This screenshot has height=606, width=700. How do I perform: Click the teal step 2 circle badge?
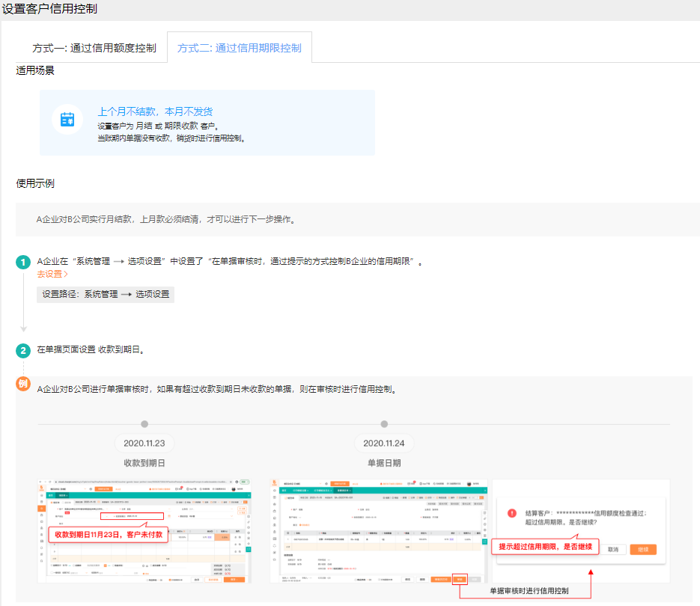pyautogui.click(x=24, y=350)
